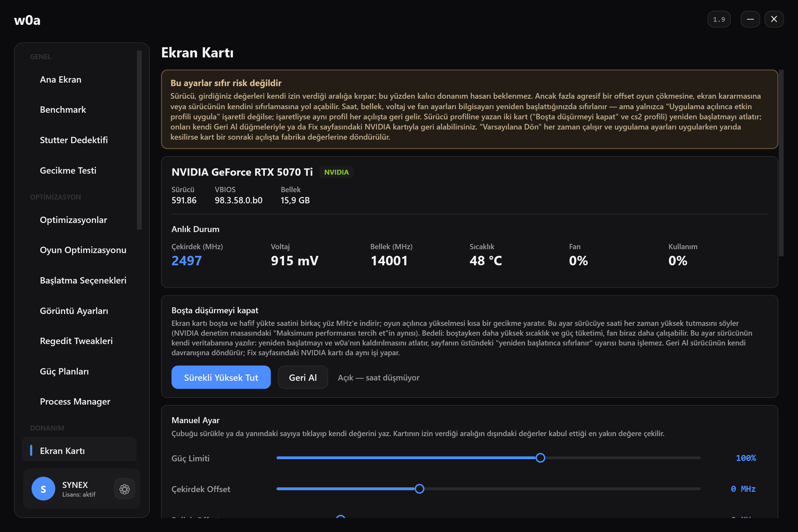Click the Sürekli Yüksek Tut button

pos(221,377)
